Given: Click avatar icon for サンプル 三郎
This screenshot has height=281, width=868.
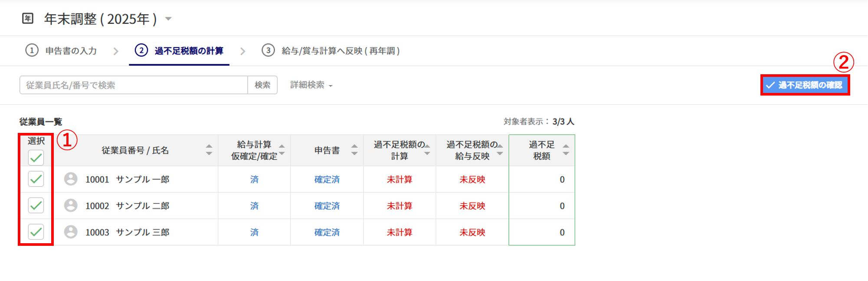Looking at the screenshot, I should 71,232.
